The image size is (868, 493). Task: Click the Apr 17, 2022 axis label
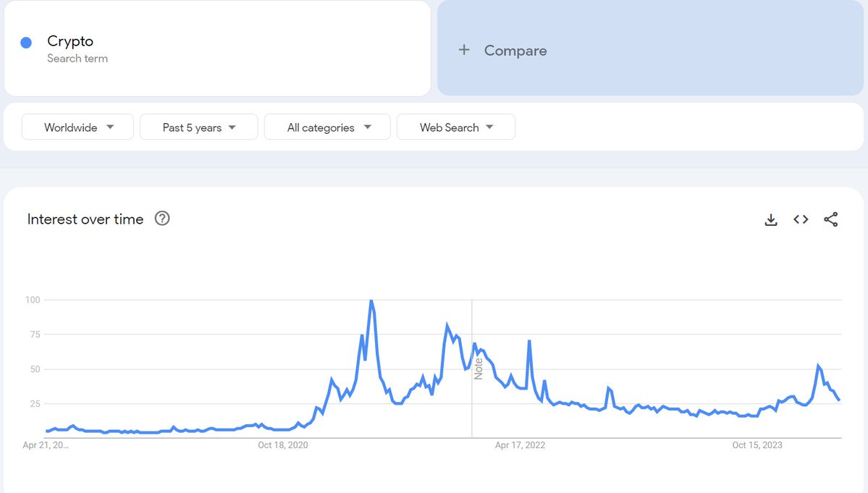(x=520, y=445)
